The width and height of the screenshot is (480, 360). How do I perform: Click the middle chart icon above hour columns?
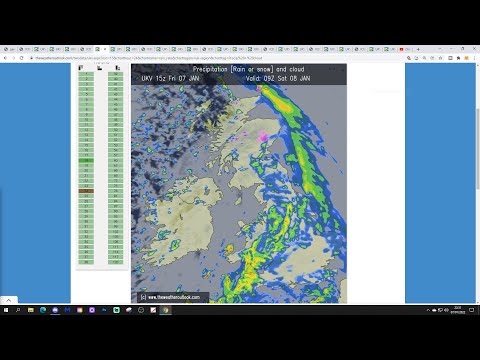pos(99,68)
